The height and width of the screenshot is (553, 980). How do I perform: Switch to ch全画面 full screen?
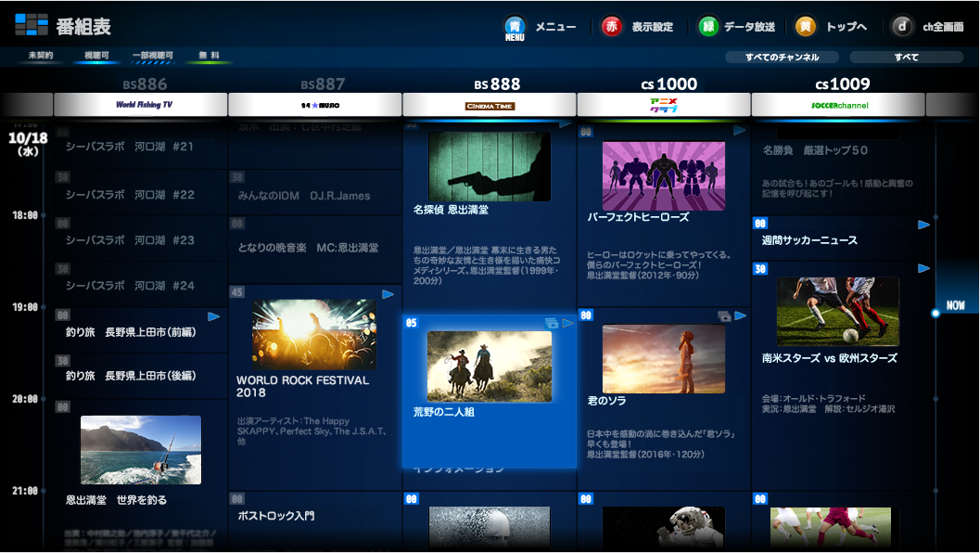pyautogui.click(x=943, y=26)
